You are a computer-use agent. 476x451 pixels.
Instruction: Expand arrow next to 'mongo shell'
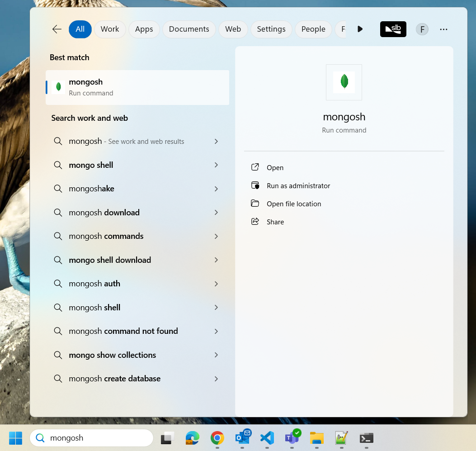pyautogui.click(x=216, y=165)
